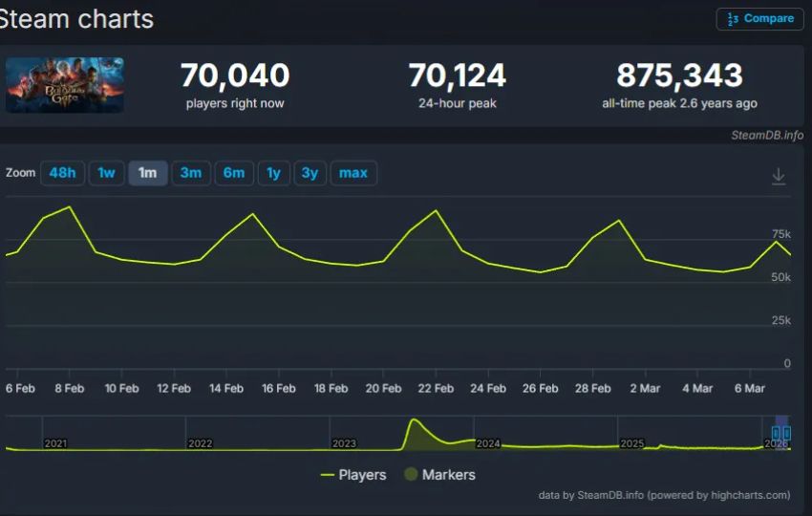Switch zoom to 6m
812x516 pixels.
234,173
